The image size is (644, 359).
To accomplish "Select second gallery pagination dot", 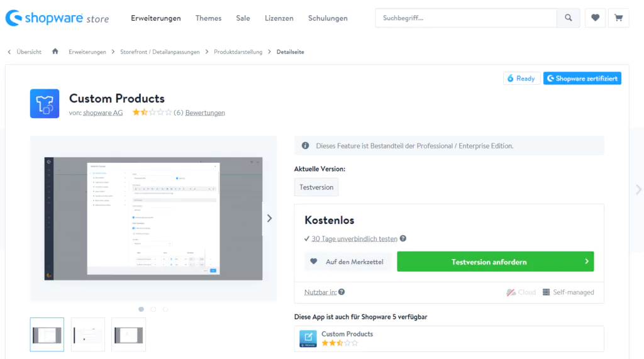I will 153,309.
